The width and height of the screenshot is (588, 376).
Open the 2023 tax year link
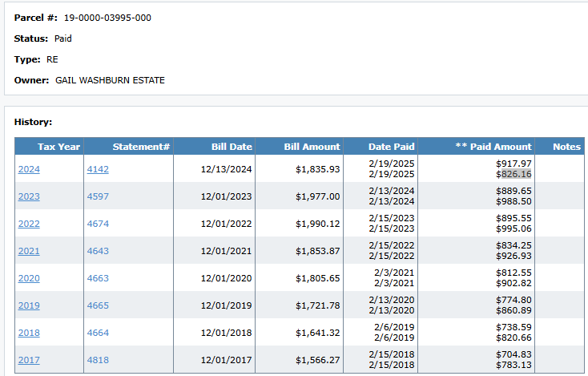point(29,196)
